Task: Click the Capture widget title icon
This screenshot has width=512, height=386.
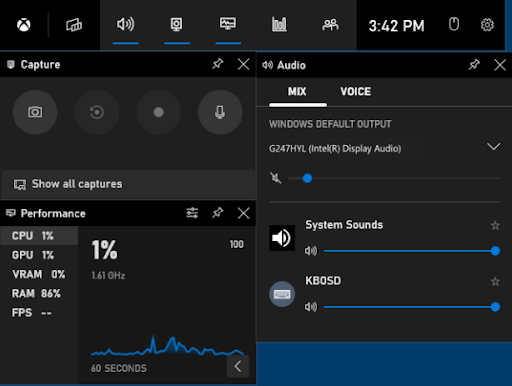Action: tap(11, 64)
